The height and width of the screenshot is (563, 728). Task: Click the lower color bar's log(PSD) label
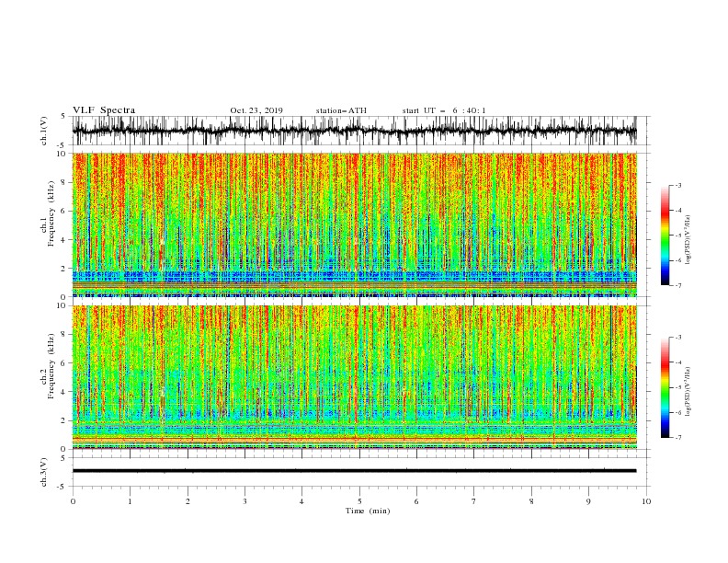[688, 391]
